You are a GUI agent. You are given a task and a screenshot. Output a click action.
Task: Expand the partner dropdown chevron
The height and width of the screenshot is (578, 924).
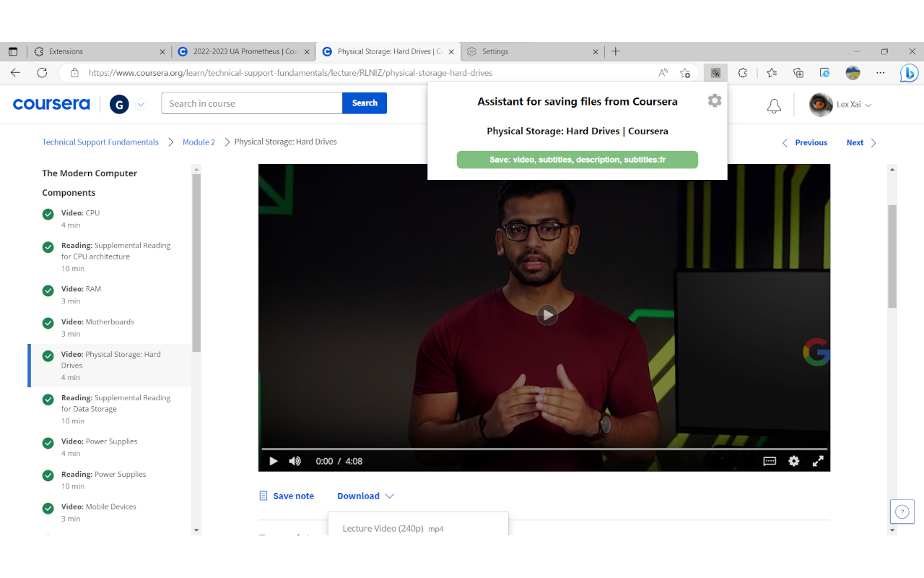click(x=141, y=105)
